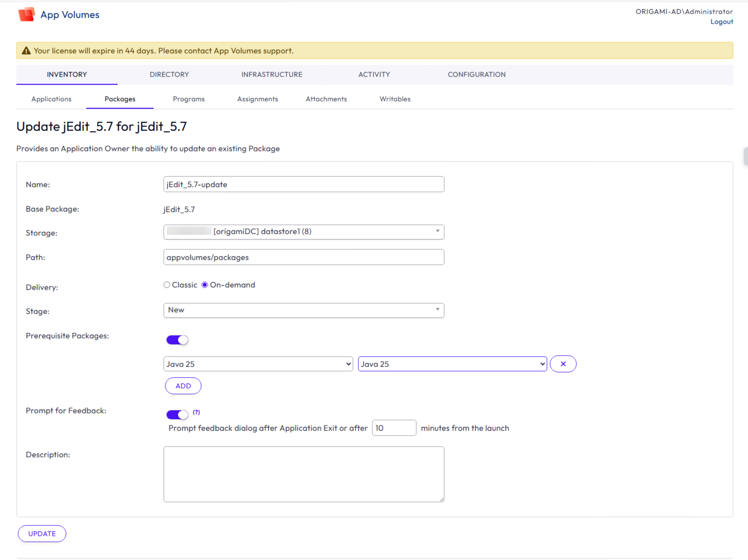Open the Prompt for Feedback help (?) icon

tap(196, 412)
